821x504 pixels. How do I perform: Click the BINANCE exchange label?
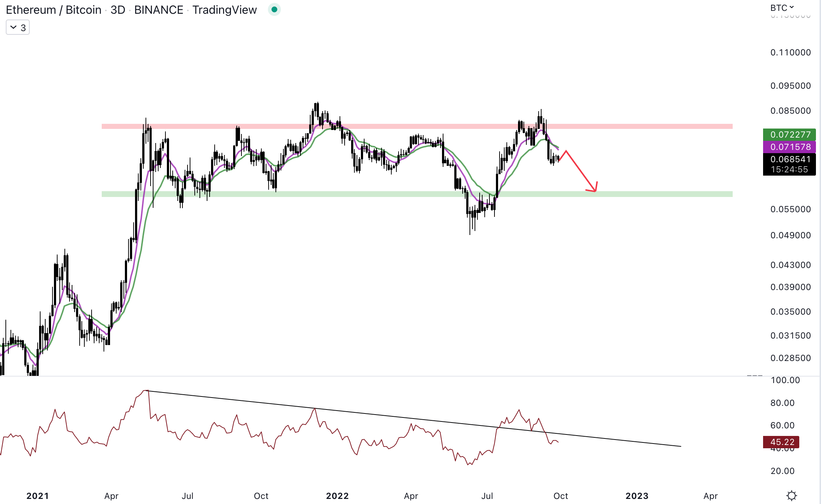tap(159, 10)
